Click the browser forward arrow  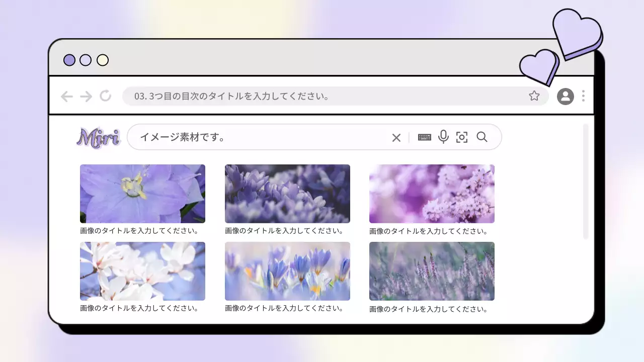86,97
